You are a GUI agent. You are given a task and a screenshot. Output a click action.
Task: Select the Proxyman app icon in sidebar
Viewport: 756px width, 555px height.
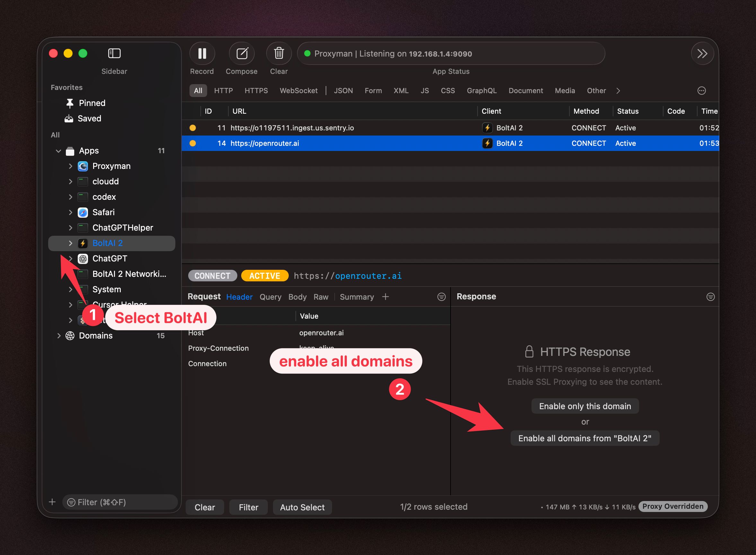point(83,166)
